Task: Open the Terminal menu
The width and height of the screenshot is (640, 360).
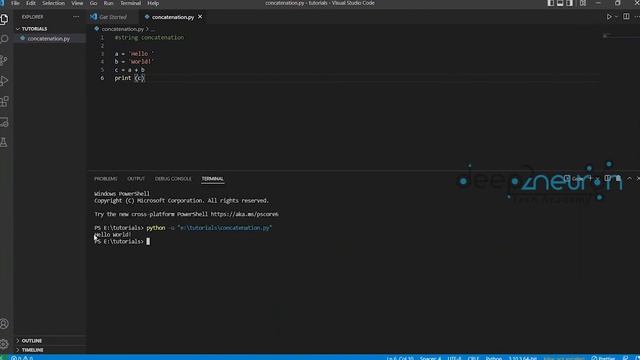Action: 130,3
